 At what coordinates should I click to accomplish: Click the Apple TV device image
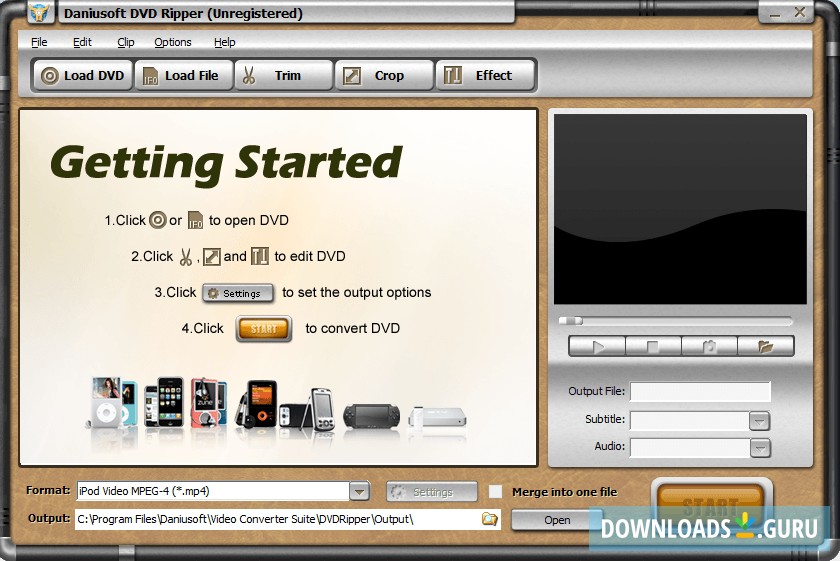[438, 416]
